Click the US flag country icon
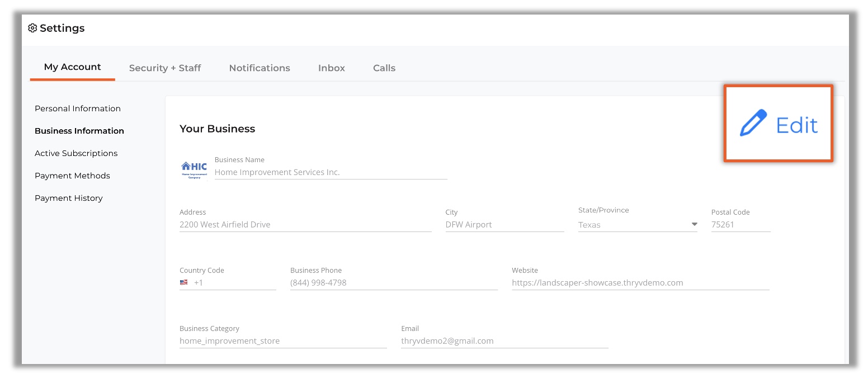Image resolution: width=868 pixels, height=378 pixels. [x=183, y=282]
